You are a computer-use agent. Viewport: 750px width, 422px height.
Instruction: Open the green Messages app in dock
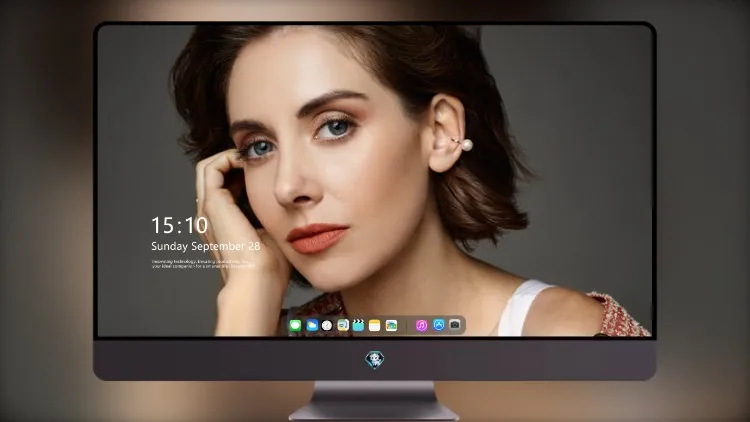click(x=295, y=325)
